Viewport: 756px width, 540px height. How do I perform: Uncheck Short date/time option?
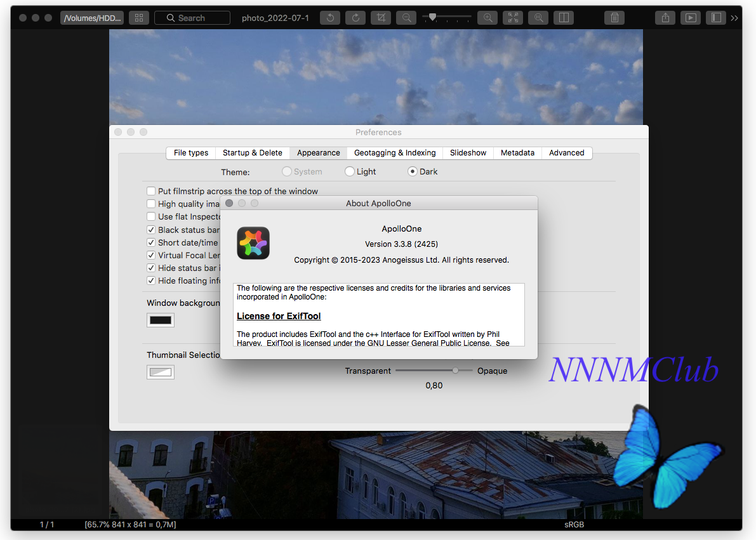click(151, 242)
